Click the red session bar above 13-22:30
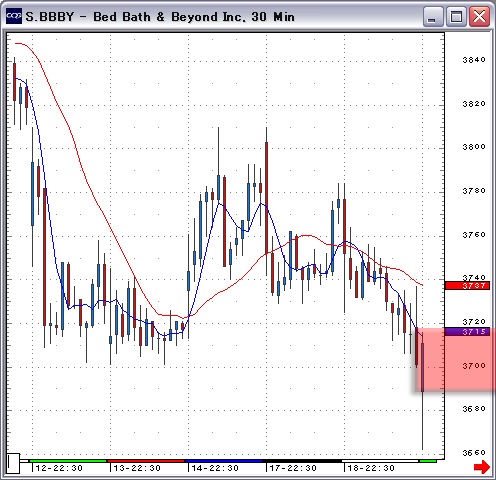The height and width of the screenshot is (480, 496). point(146,461)
